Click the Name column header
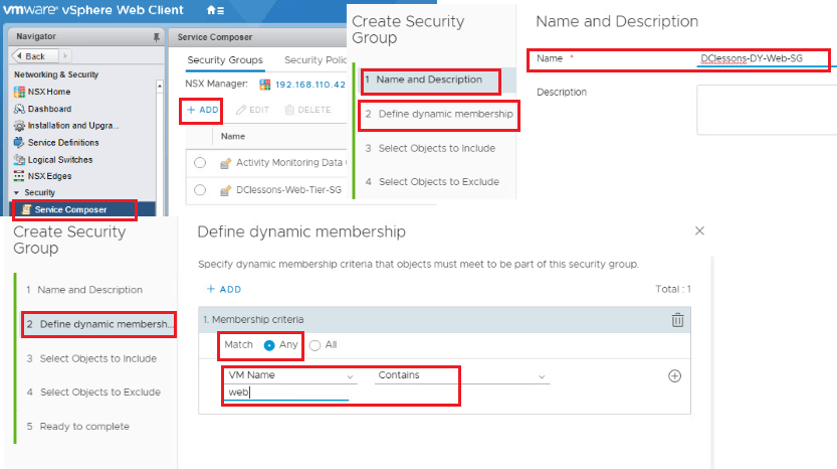This screenshot has width=837, height=469. (233, 137)
